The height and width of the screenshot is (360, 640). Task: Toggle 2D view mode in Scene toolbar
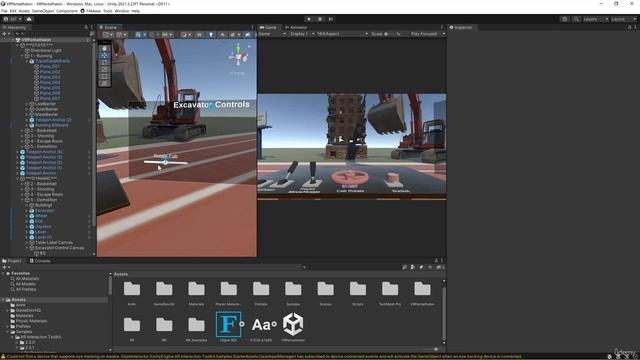199,35
